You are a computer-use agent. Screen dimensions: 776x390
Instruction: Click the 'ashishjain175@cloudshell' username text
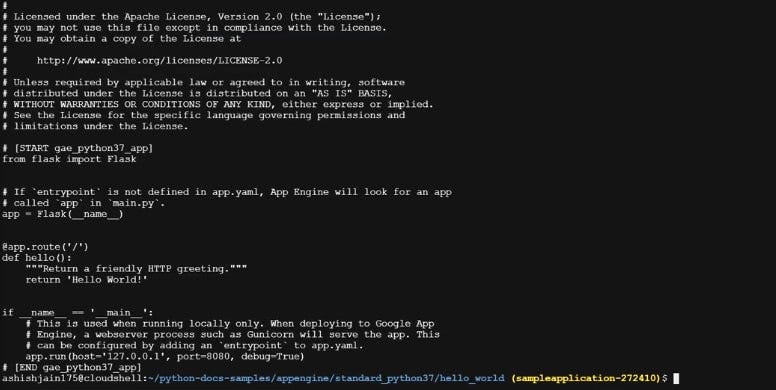(73, 378)
